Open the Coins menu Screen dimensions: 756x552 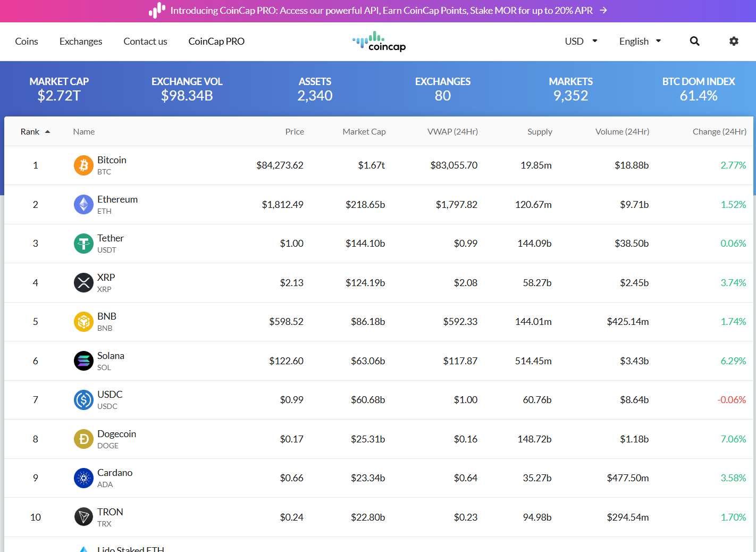(x=27, y=41)
